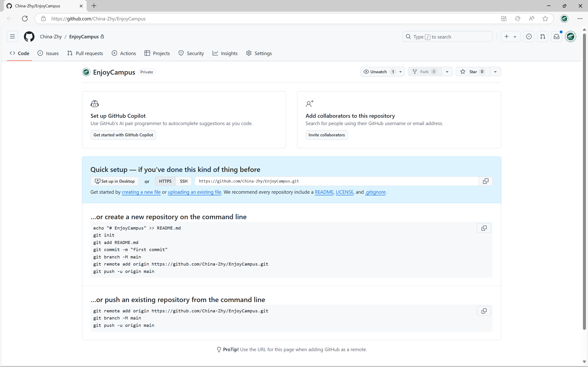View site information lock icon
Image resolution: width=588 pixels, height=367 pixels.
click(43, 19)
